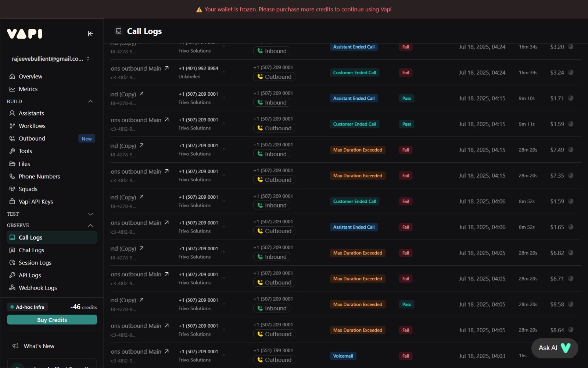588x368 pixels.
Task: Open the external link arrow on the 04:15 (Copy) Pass row
Action: click(141, 94)
